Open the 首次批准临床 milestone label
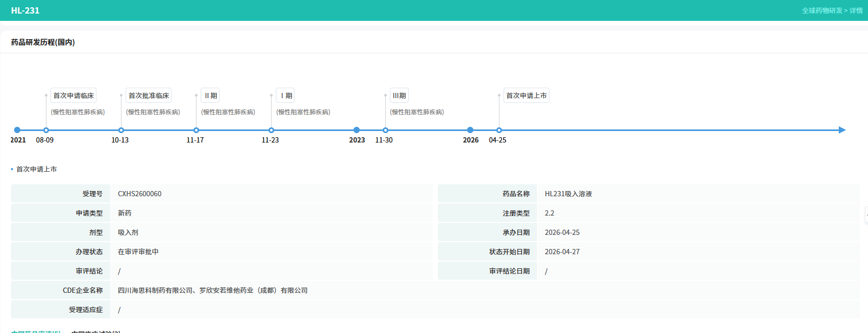Image resolution: width=868 pixels, height=333 pixels. (x=149, y=96)
